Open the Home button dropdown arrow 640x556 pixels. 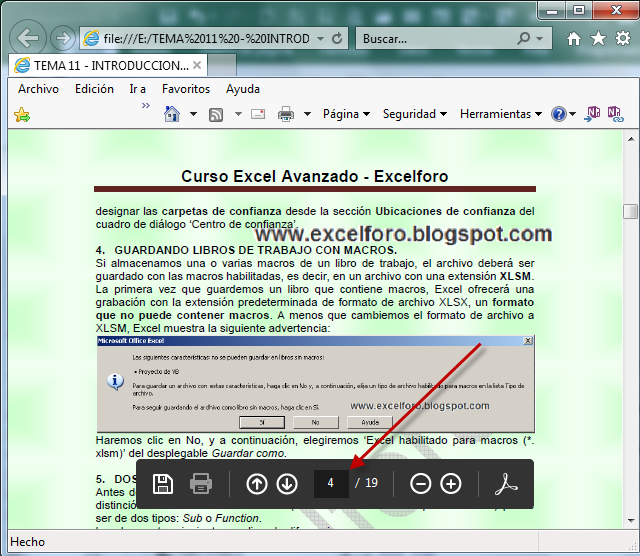193,114
